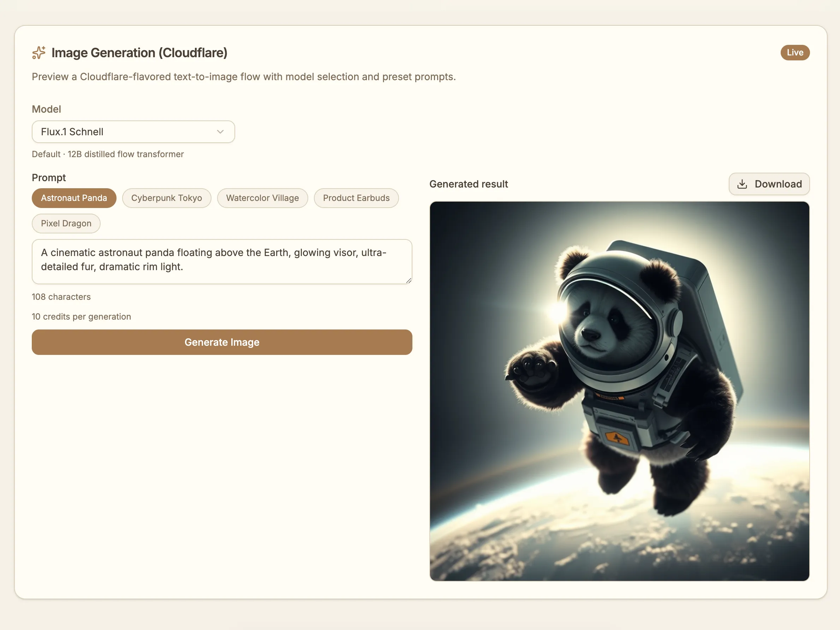Screen dimensions: 840x630
Task: Click the 12B distilled flow transformer description
Action: click(108, 154)
